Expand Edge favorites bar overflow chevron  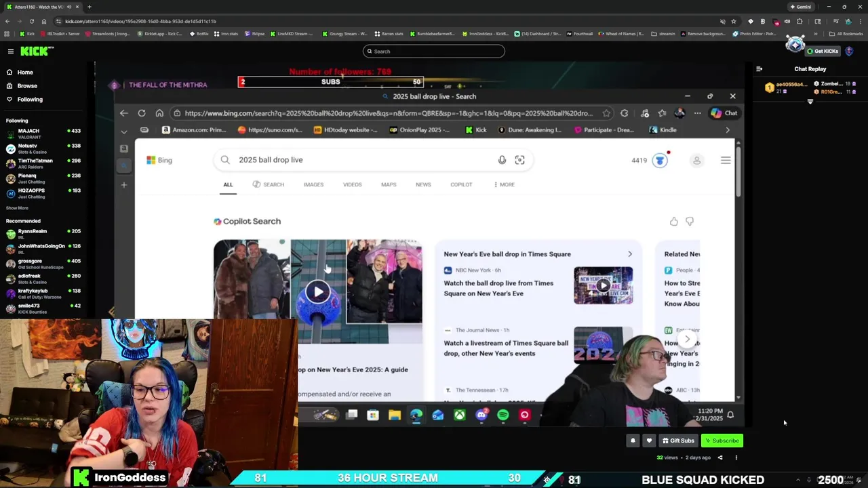click(x=728, y=130)
